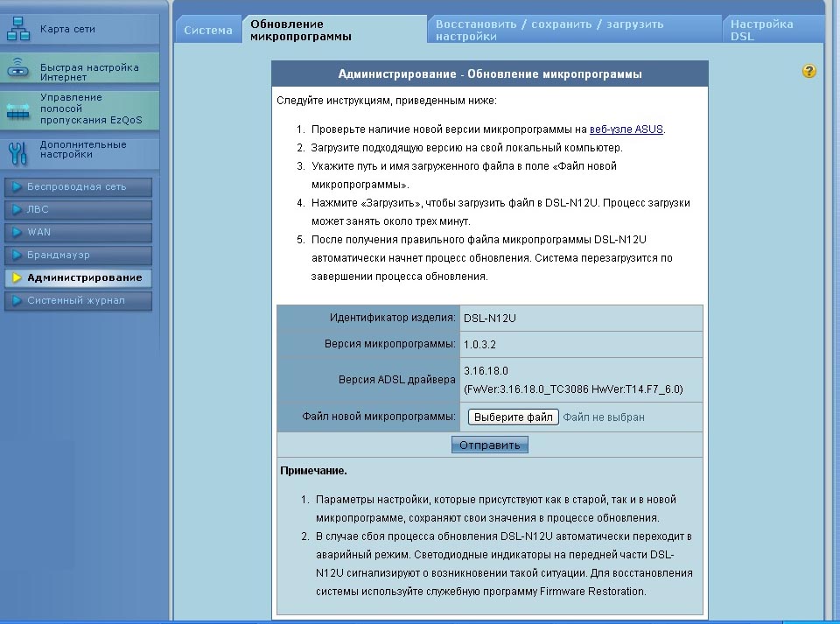
Task: Switch to the Настройка DSL tab
Action: (x=773, y=30)
